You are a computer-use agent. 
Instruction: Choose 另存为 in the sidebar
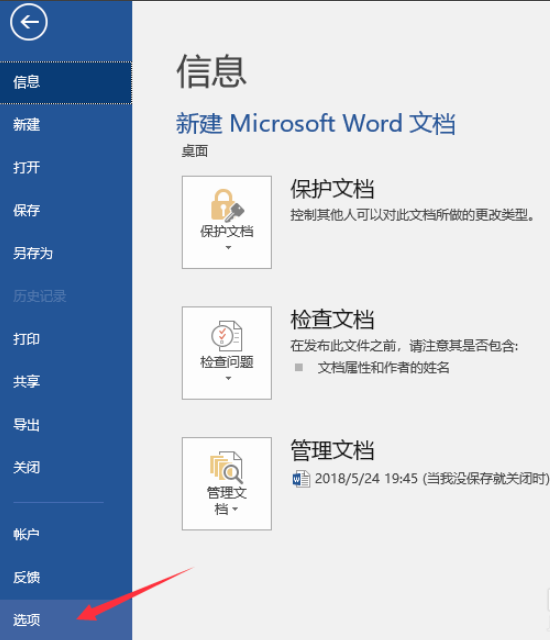coord(66,253)
